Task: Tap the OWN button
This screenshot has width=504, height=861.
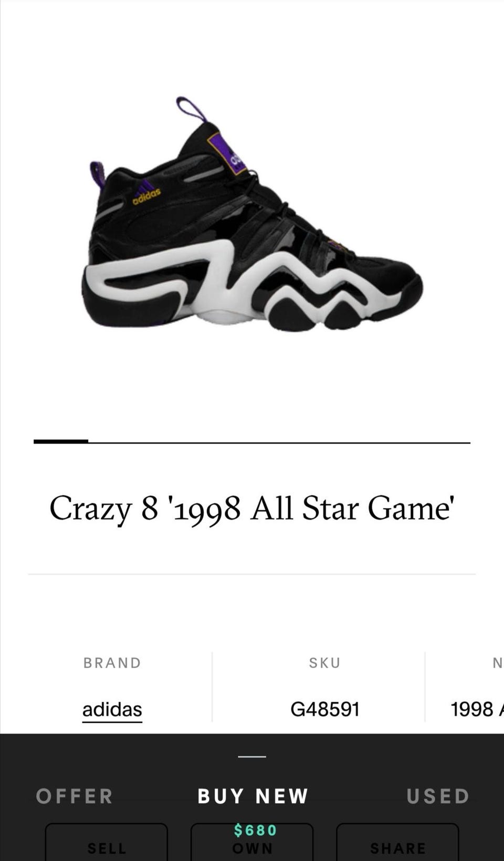Action: pos(252,843)
